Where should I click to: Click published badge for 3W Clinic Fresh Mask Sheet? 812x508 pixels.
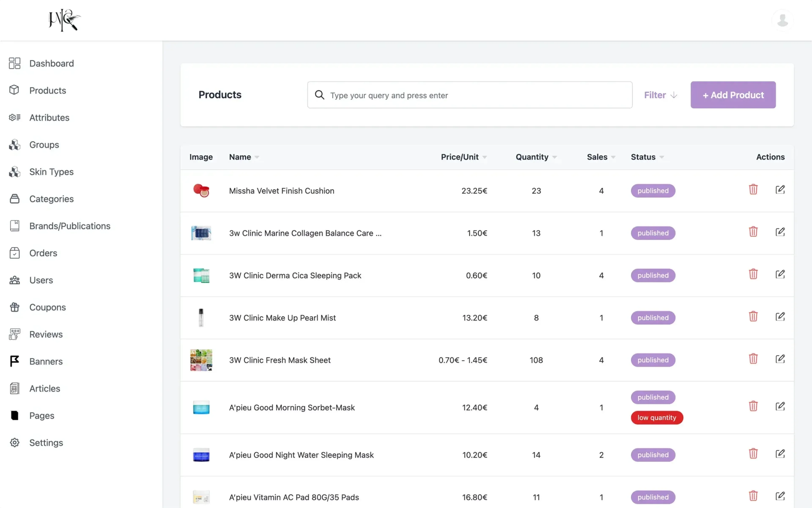(653, 360)
